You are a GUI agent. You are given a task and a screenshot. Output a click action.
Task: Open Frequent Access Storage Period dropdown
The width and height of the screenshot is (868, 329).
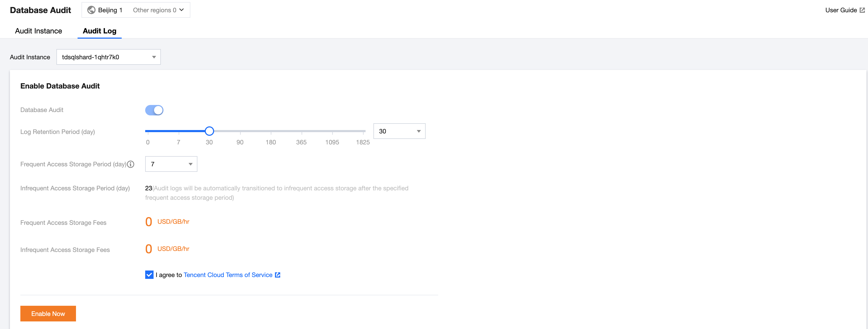click(171, 164)
